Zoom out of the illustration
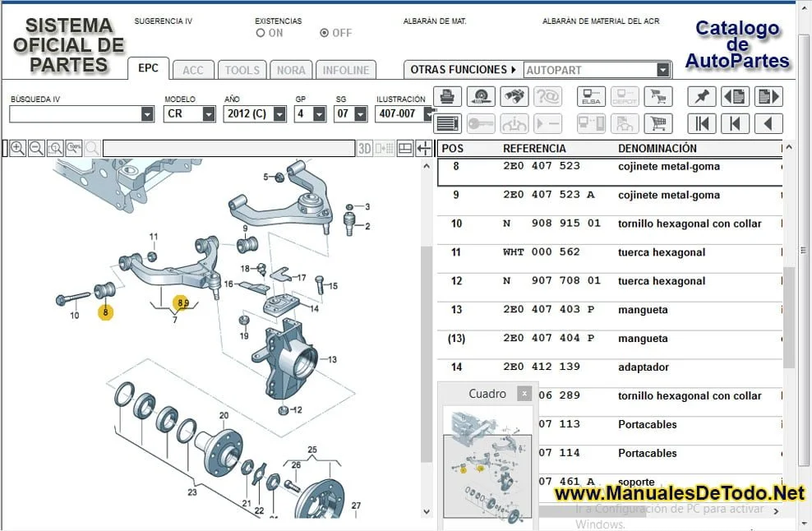This screenshot has width=812, height=531. [36, 148]
